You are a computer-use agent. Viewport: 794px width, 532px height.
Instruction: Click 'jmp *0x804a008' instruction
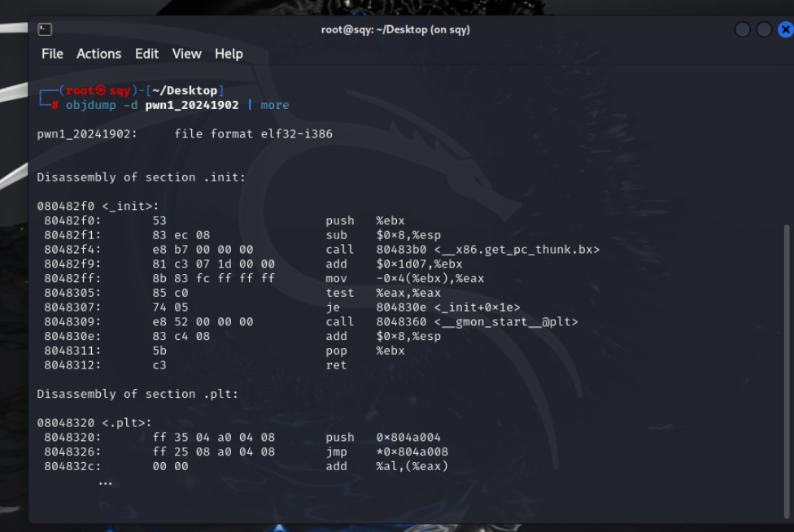(x=387, y=452)
